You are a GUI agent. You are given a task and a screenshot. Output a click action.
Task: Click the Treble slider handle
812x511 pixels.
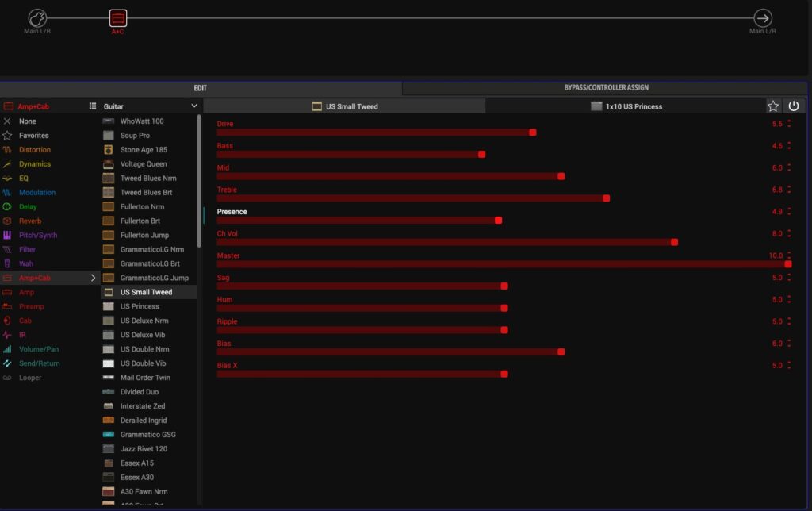coord(607,198)
